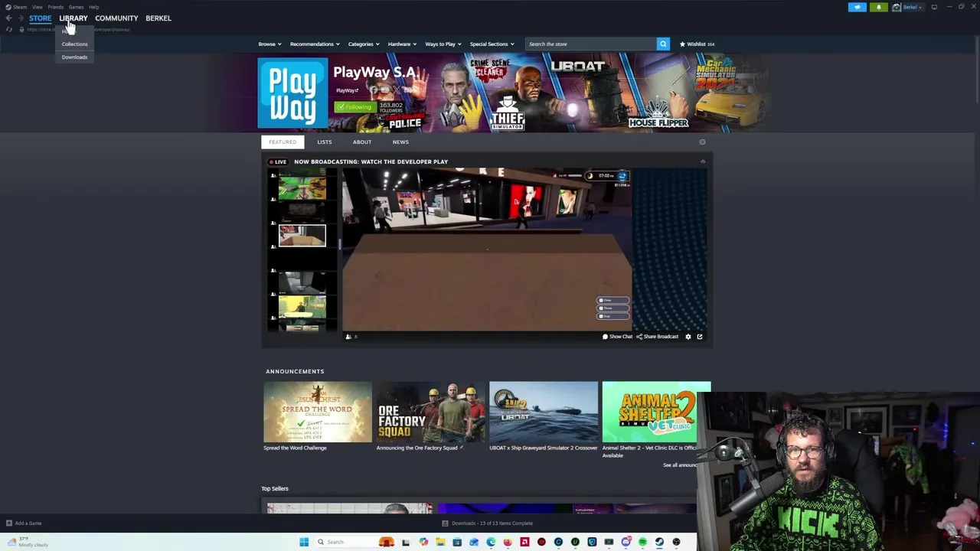Open the Friends menu
The image size is (980, 551).
point(55,7)
